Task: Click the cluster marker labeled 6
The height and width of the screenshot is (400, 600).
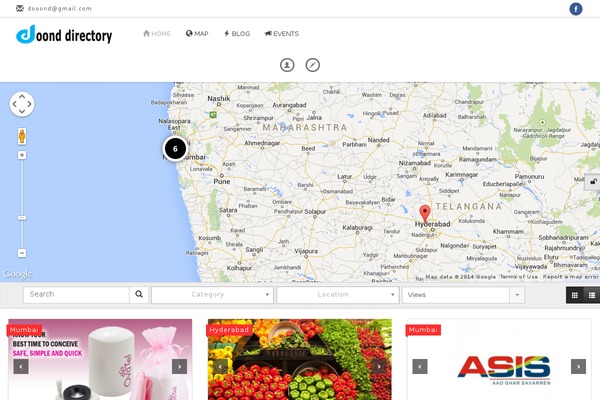Action: 175,149
